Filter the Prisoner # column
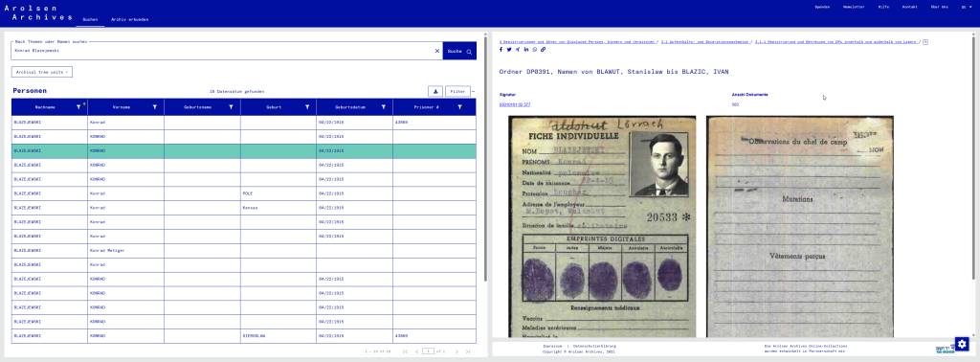The width and height of the screenshot is (980, 362). pos(459,107)
